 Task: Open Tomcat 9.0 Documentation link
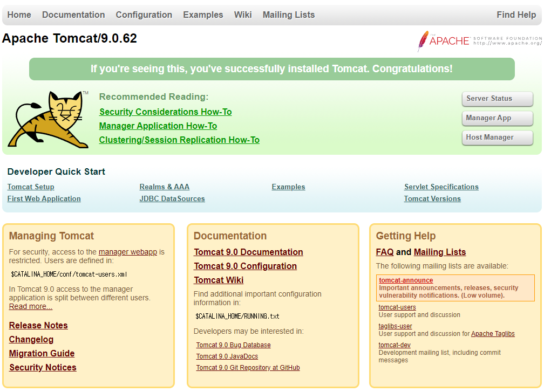[248, 252]
